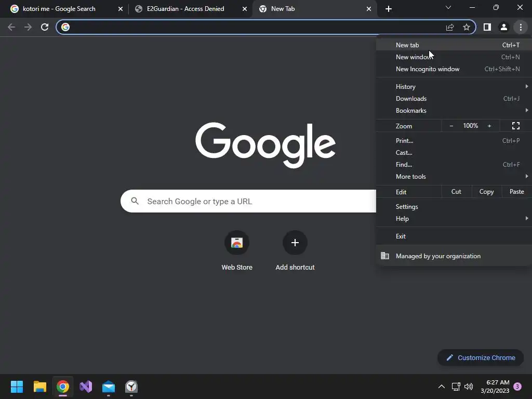Click the 100% zoom level value
Screen dimensions: 532x399
coord(471,126)
